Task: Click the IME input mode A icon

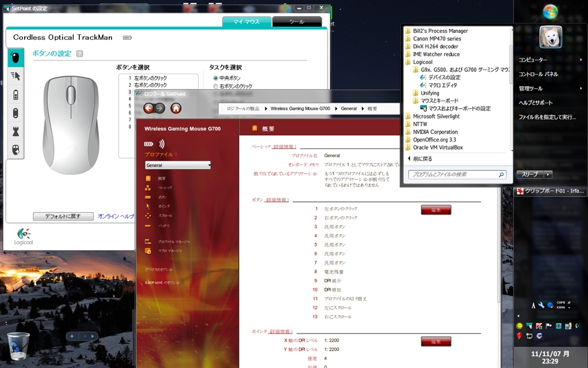Action: (533, 305)
